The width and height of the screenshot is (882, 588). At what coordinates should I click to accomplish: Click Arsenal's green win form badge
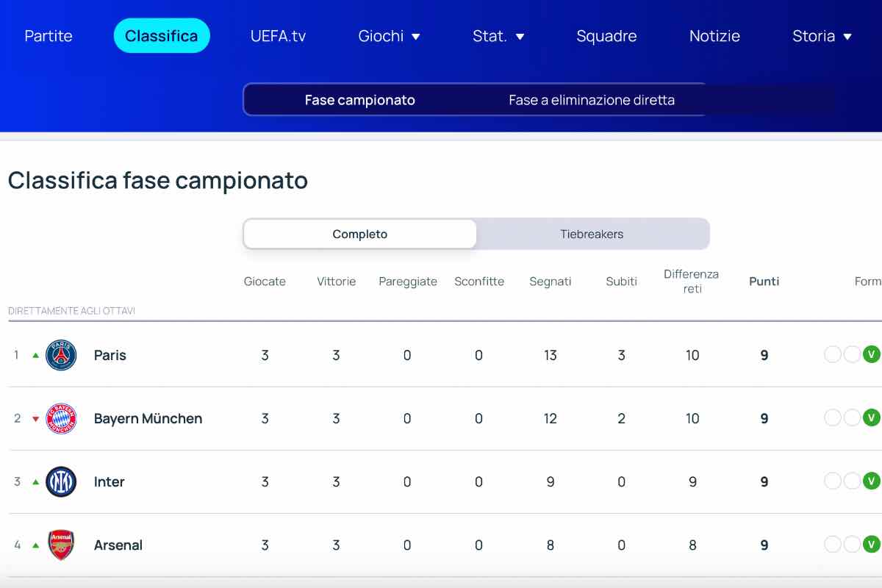tap(871, 545)
